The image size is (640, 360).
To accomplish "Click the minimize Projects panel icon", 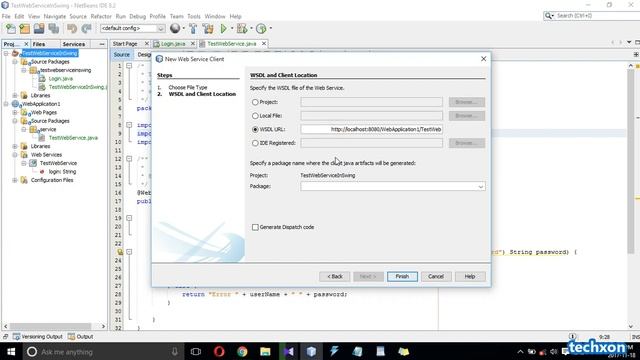I will [102, 44].
